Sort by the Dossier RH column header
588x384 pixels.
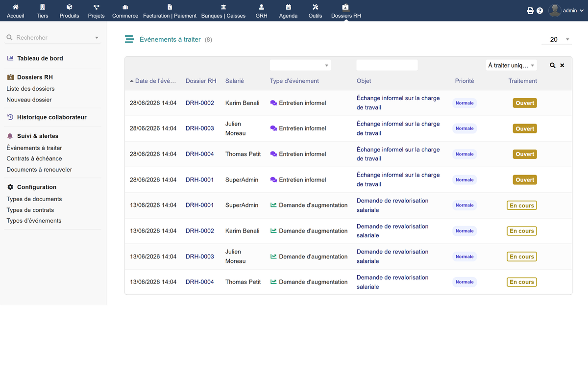201,81
